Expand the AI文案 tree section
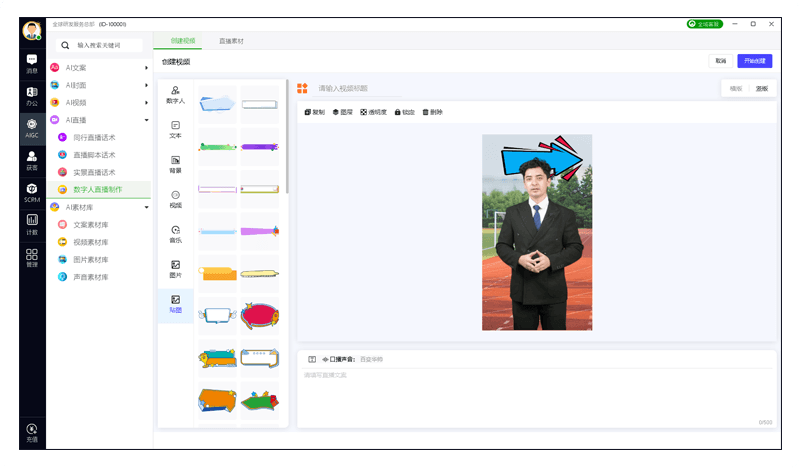Image resolution: width=799 pixels, height=468 pixels. pyautogui.click(x=146, y=68)
